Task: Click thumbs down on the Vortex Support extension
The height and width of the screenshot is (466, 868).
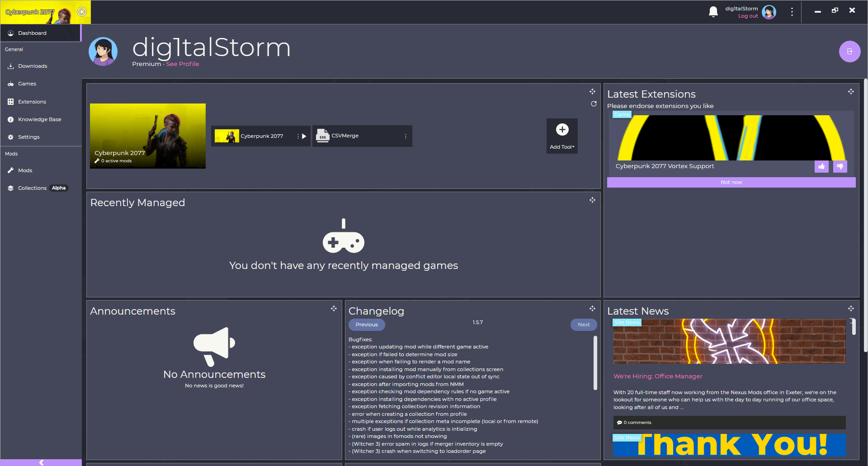Action: 840,166
